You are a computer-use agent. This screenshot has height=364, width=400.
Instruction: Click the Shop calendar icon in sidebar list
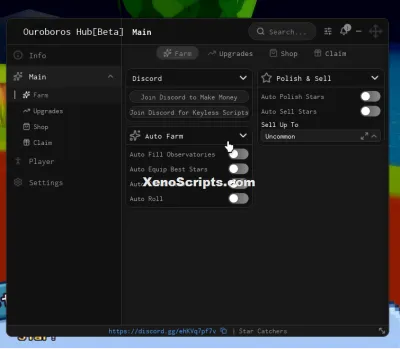coord(26,126)
